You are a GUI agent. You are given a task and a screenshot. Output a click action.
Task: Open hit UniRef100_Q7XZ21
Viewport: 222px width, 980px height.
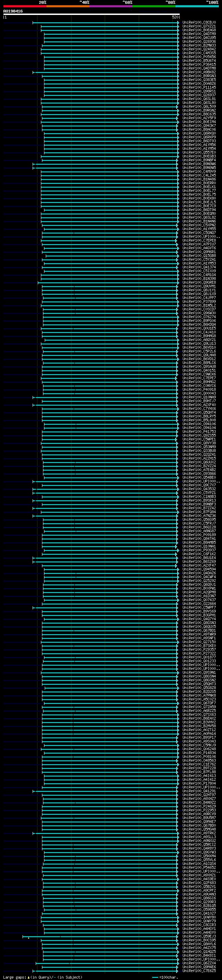[199, 26]
